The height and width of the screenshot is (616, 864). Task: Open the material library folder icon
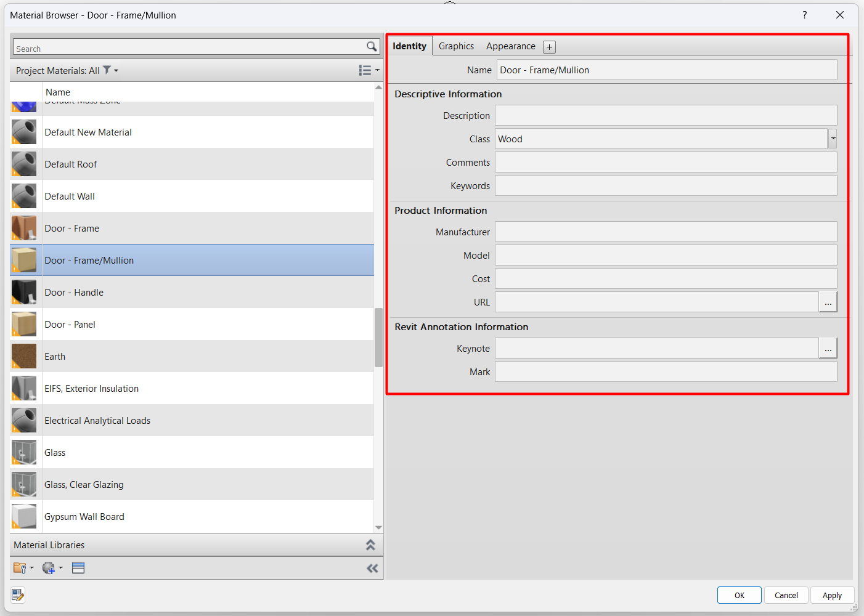(x=20, y=568)
